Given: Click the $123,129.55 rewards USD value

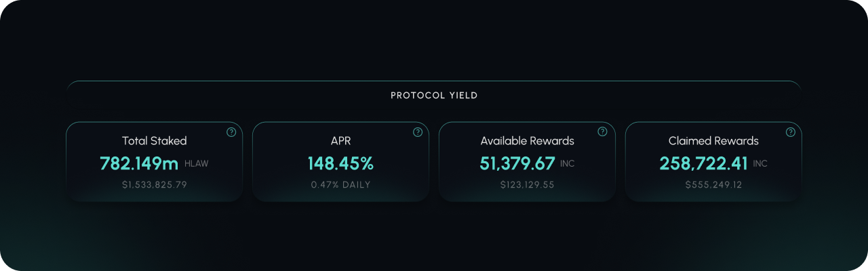Looking at the screenshot, I should pyautogui.click(x=527, y=185).
